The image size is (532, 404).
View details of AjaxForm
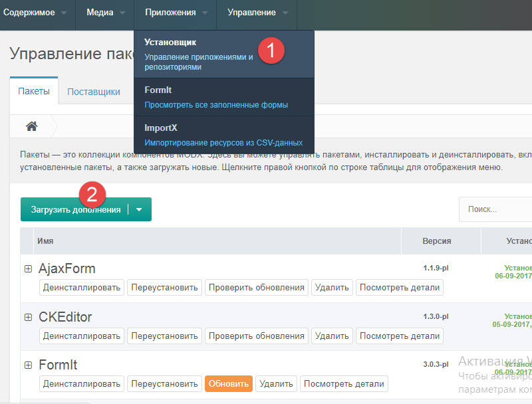[x=400, y=288]
